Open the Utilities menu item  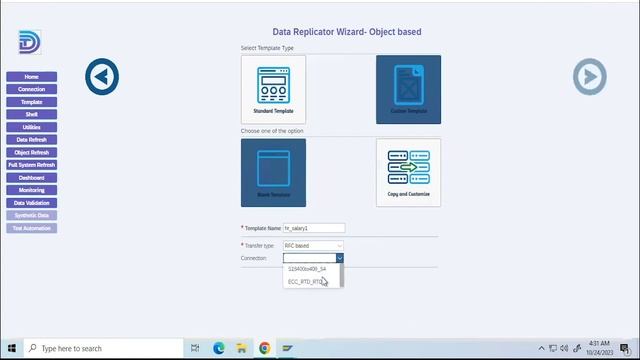31,127
